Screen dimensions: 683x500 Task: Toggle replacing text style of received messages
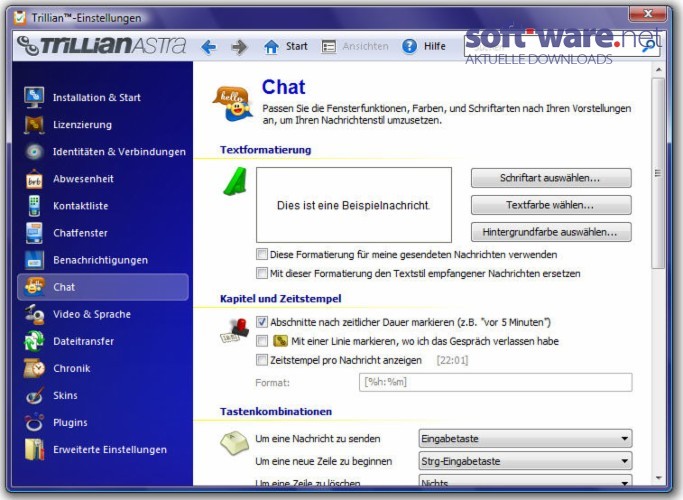(x=262, y=273)
